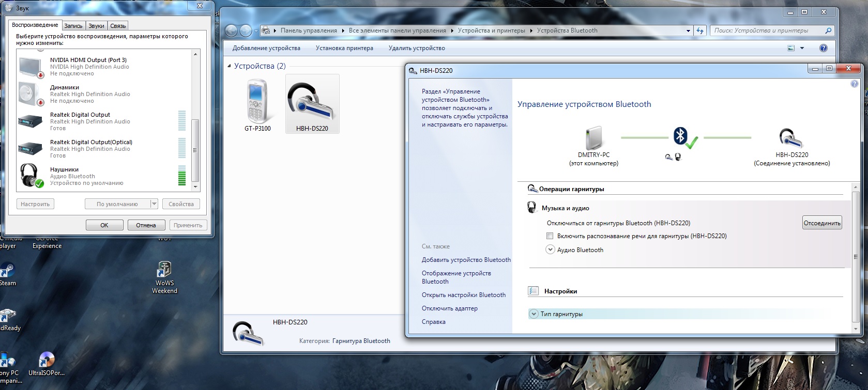The image size is (868, 390).
Task: Select the HBH-DS220 headset device icon
Action: click(x=312, y=102)
